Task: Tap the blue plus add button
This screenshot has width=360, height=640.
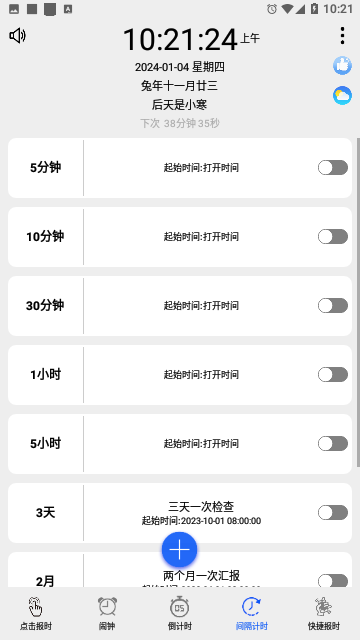Action: 180,550
